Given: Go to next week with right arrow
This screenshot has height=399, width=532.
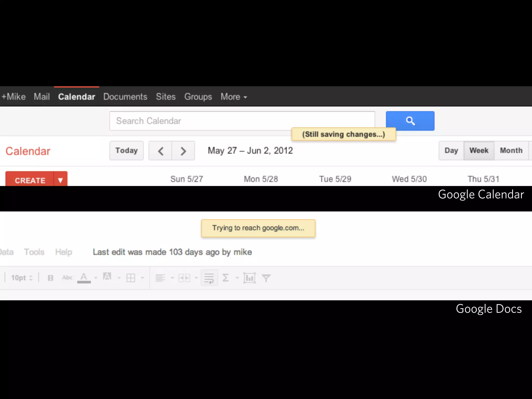Looking at the screenshot, I should point(183,151).
